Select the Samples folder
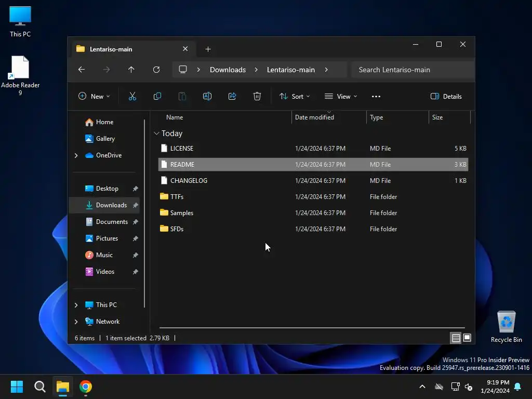The image size is (532, 399). (x=313, y=213)
